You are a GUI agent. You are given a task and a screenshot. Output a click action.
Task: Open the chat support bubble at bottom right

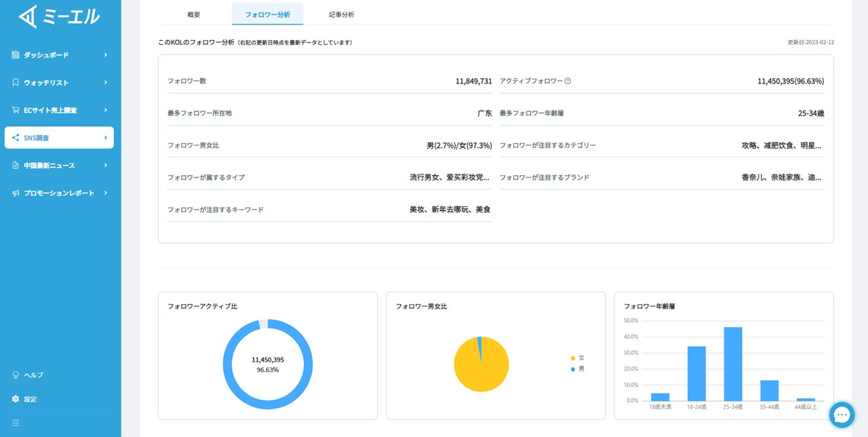(842, 415)
